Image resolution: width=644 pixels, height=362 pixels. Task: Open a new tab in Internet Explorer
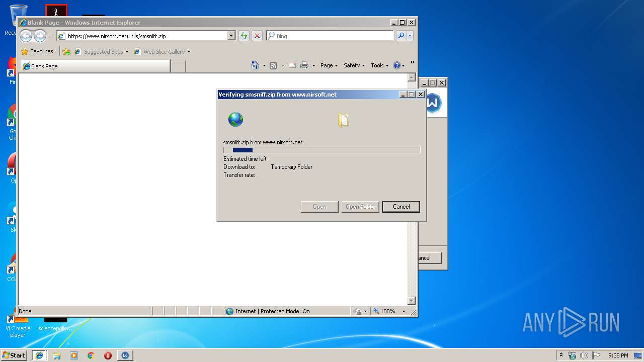coord(178,66)
